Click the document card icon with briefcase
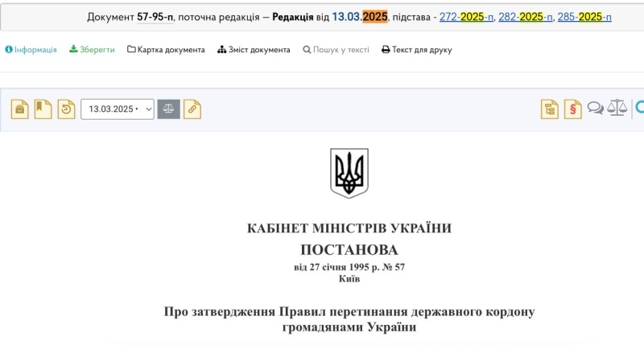 click(19, 109)
